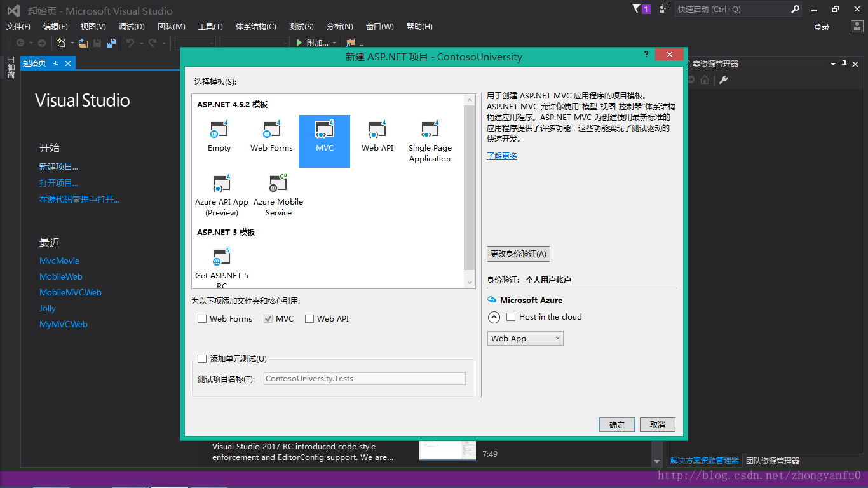Click the Redo toolbar icon
The image size is (868, 488).
click(x=153, y=43)
